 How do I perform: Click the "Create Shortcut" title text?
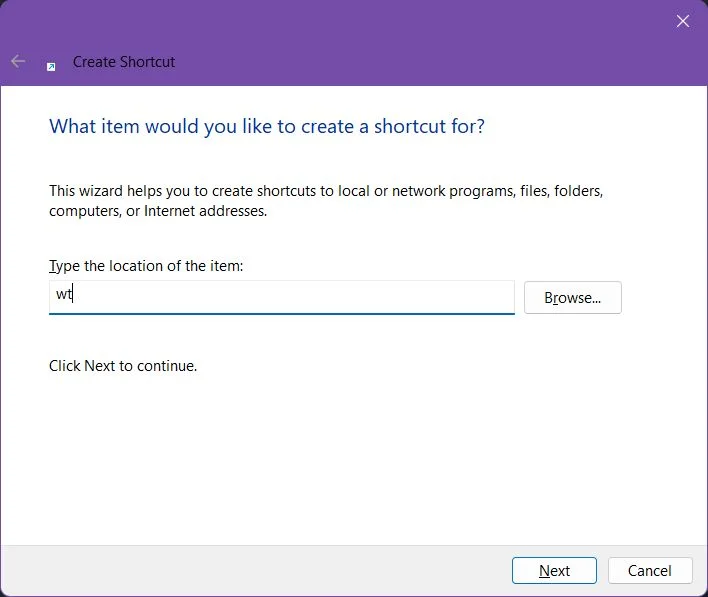124,62
